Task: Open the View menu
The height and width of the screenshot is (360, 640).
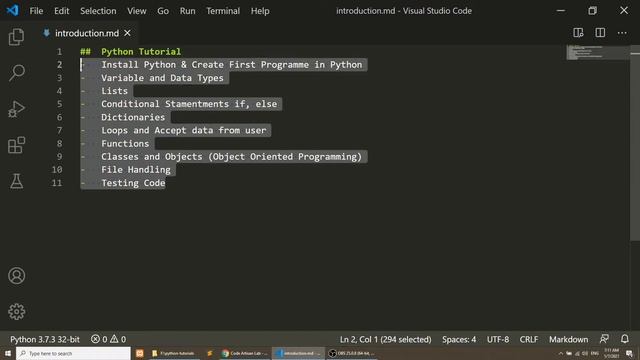Action: coord(137,11)
